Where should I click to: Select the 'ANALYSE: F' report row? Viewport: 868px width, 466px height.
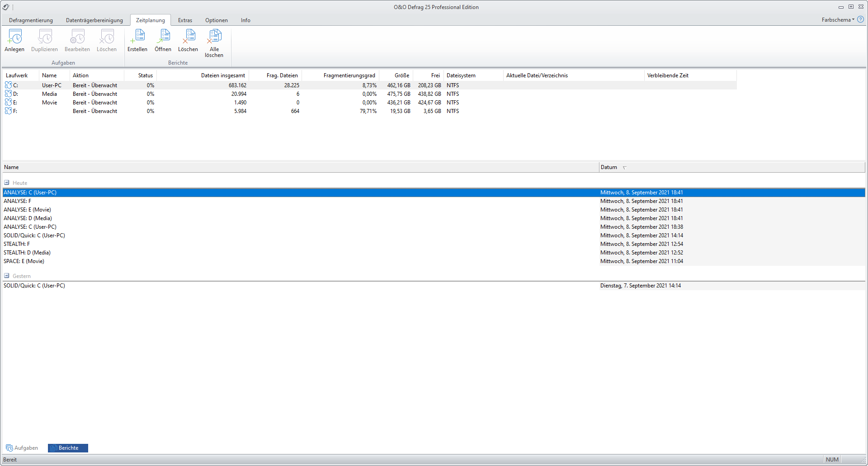[x=434, y=201]
